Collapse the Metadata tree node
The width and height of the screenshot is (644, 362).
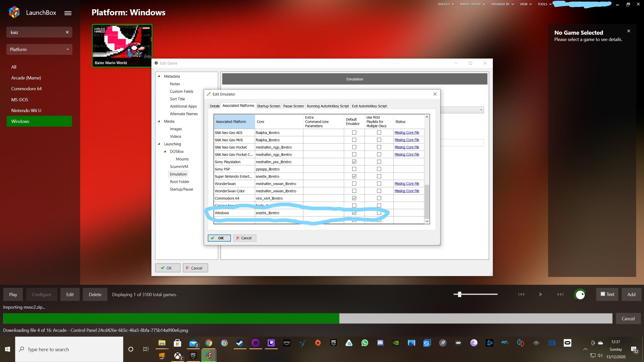(159, 76)
